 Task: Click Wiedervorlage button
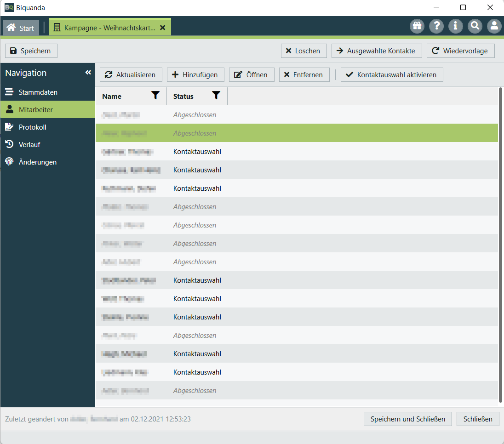(x=460, y=51)
